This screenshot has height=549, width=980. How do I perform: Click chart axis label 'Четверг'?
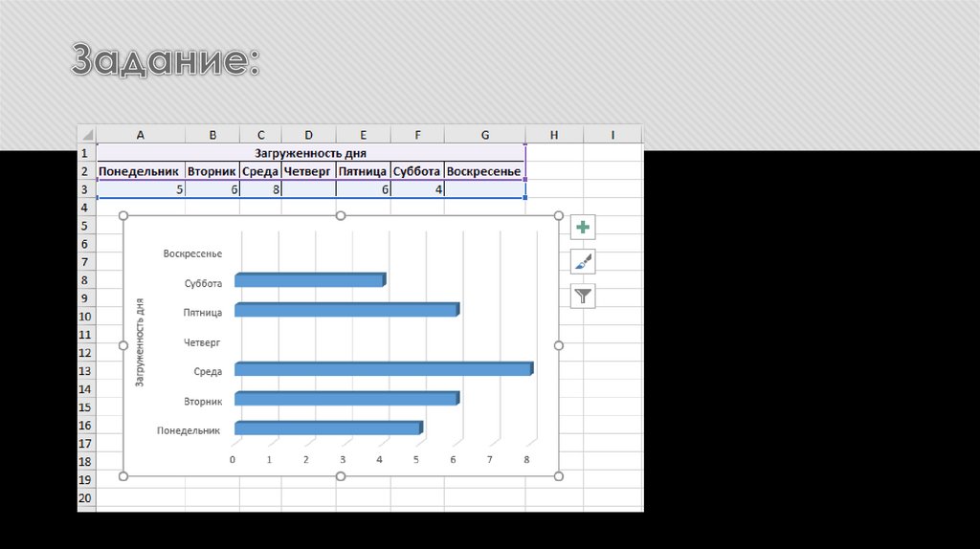tap(202, 342)
